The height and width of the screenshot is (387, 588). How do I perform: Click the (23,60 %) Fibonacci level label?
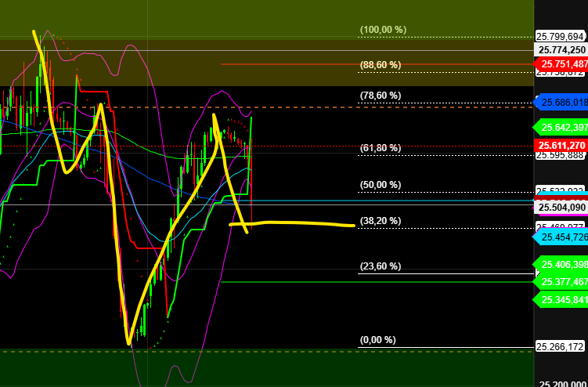381,266
